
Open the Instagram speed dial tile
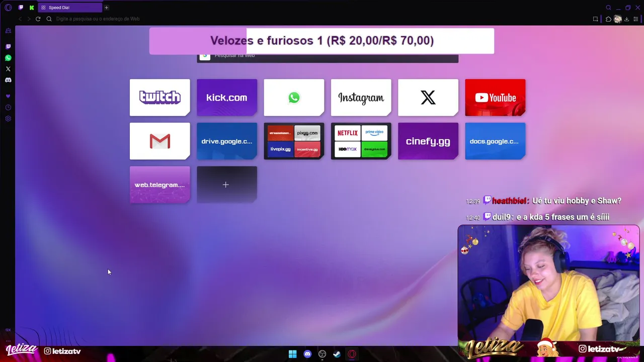361,98
